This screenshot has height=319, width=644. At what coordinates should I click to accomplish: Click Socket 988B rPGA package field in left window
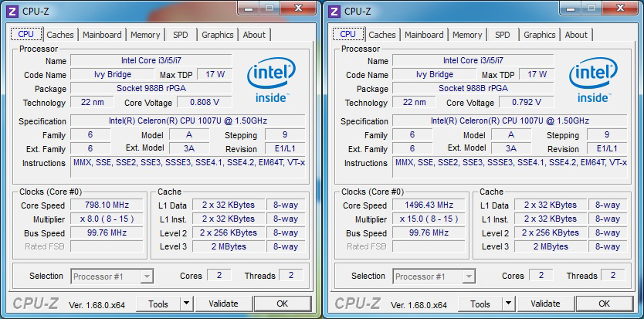[x=151, y=88]
